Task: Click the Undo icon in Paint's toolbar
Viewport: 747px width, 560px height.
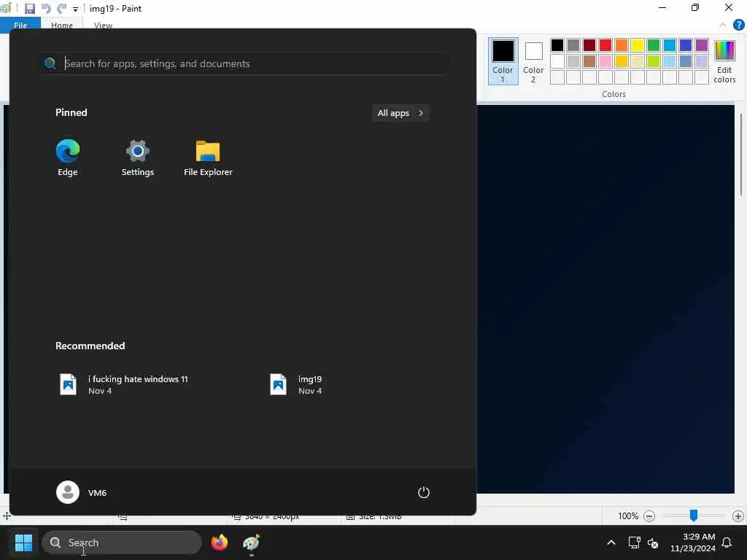Action: click(46, 9)
